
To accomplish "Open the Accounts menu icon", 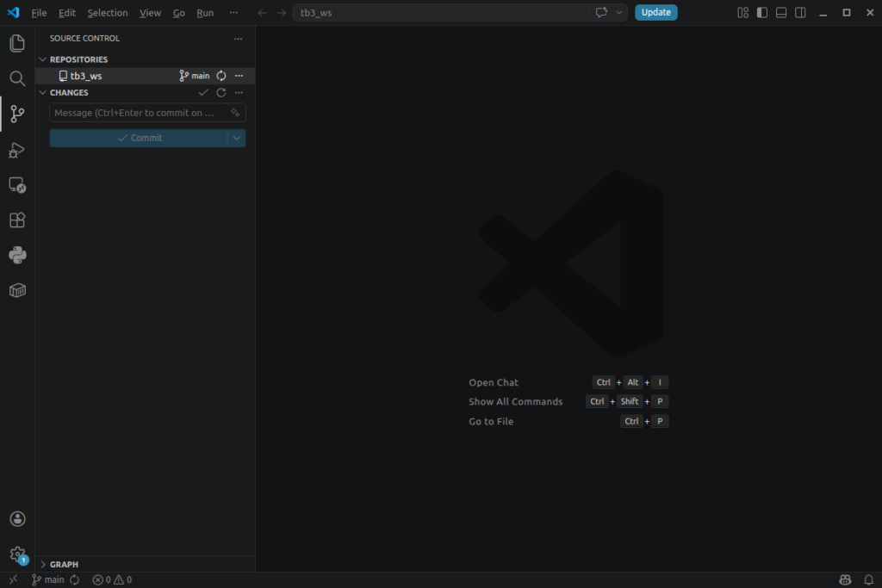I will (17, 519).
